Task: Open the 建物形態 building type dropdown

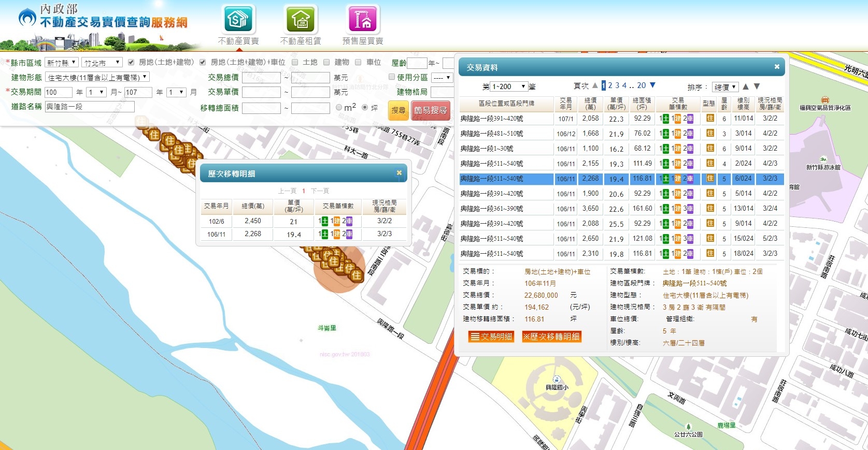Action: pos(97,77)
